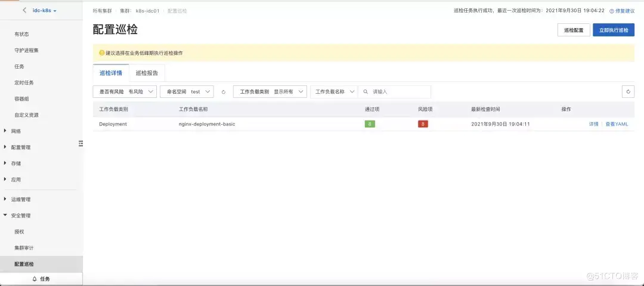Open the 工作负载类别 filter dropdown

pyautogui.click(x=270, y=92)
